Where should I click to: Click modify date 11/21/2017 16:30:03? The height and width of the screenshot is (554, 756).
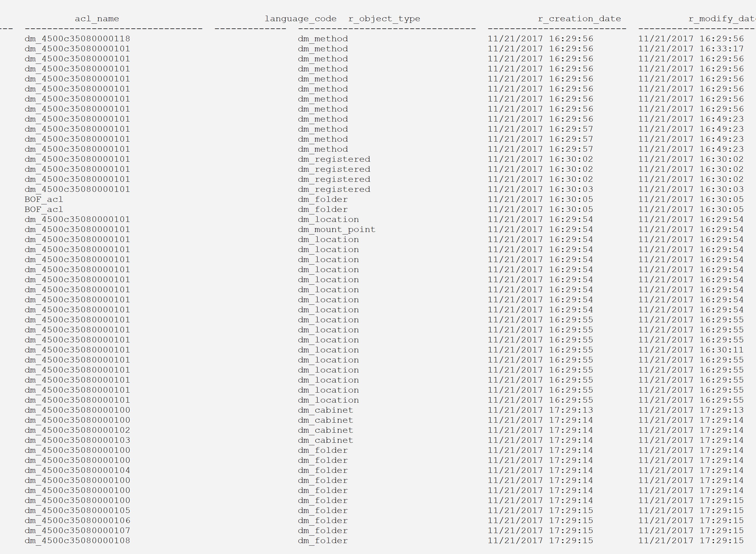pyautogui.click(x=691, y=190)
